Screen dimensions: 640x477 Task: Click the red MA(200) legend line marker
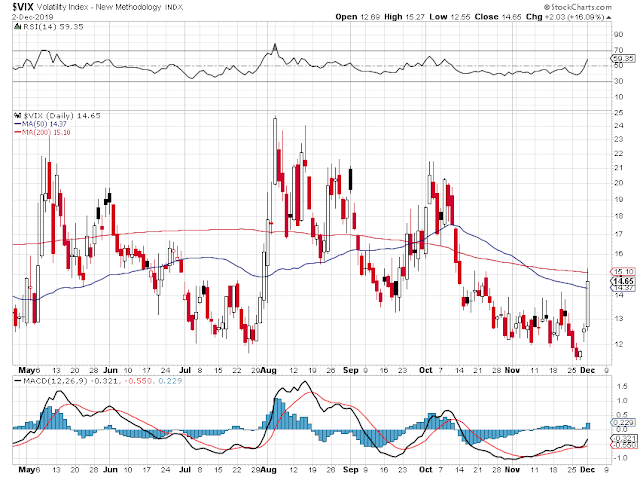pos(17,133)
